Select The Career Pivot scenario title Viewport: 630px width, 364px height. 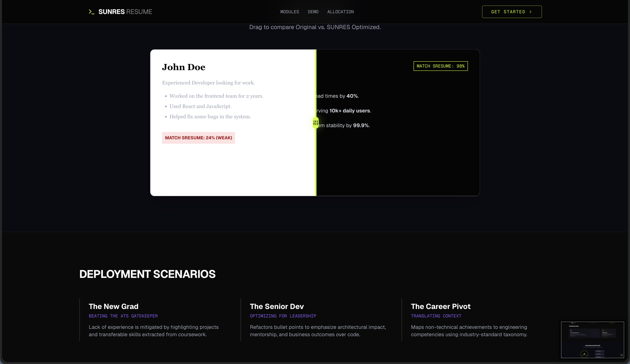tap(440, 306)
